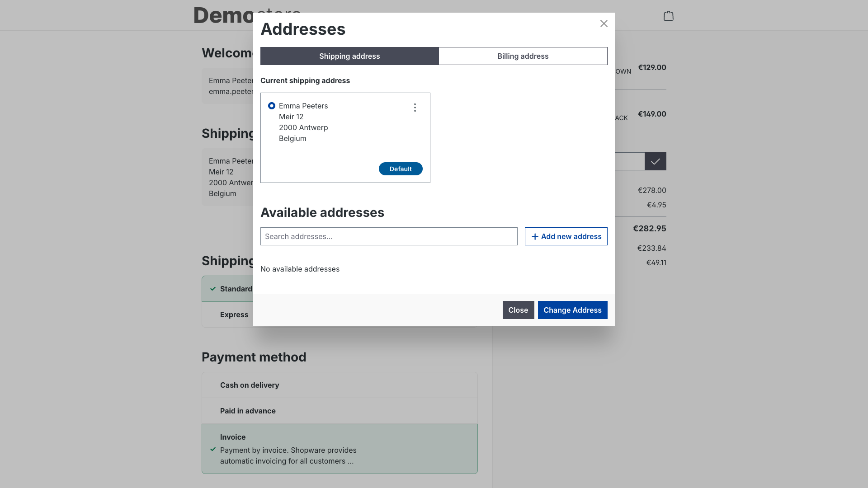Click the '2000 Antwerp' line in address card
Image resolution: width=868 pixels, height=488 pixels.
coord(303,127)
